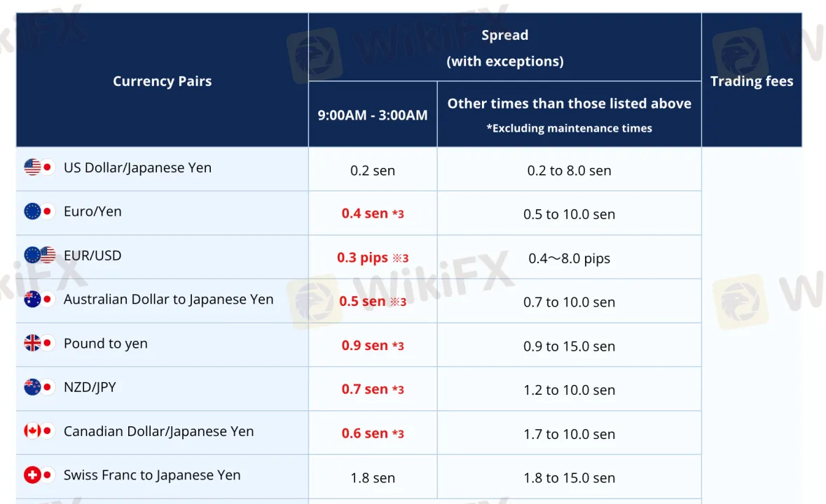Click the Spread (with exceptions) header
Viewport: 826px width, 504px height.
[504, 48]
